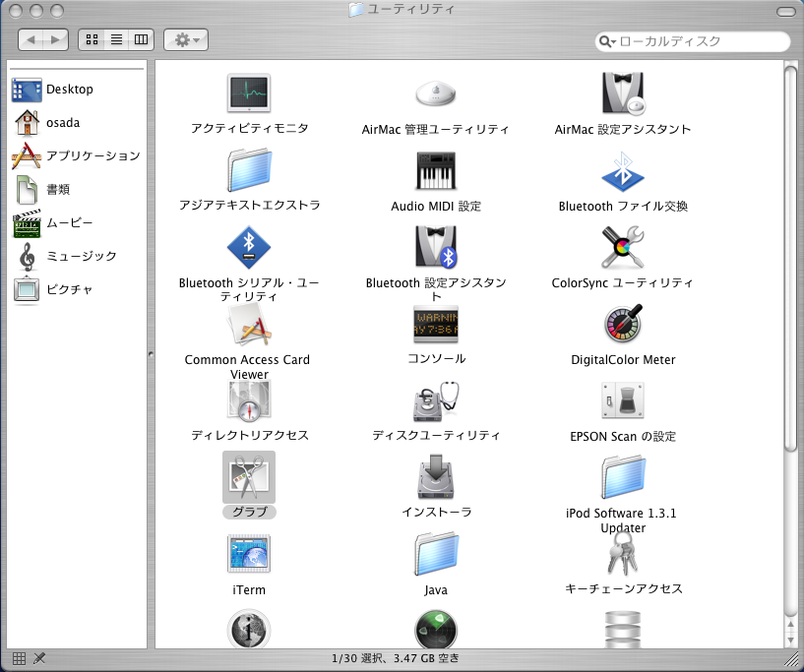The height and width of the screenshot is (672, 804).
Task: Click the ローカルディスク search field
Action: coord(693,41)
